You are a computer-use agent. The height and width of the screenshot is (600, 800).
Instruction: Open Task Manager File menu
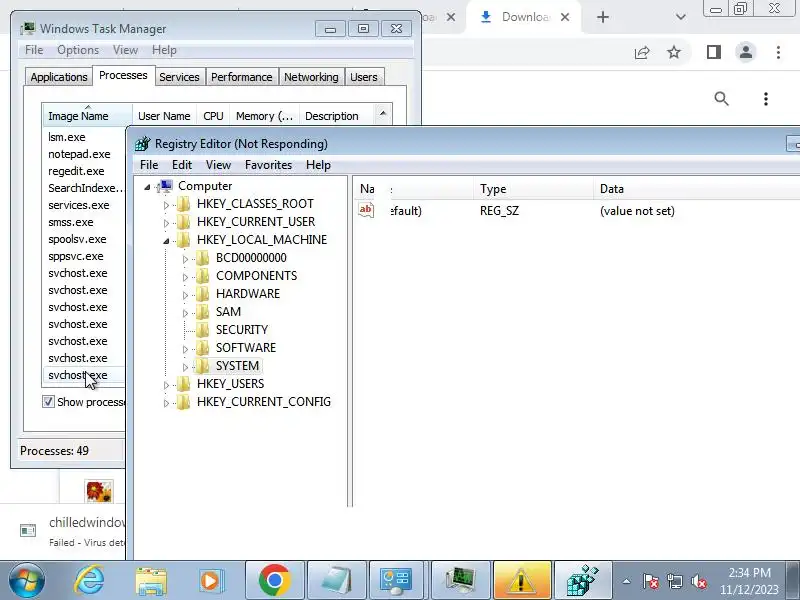click(x=34, y=50)
